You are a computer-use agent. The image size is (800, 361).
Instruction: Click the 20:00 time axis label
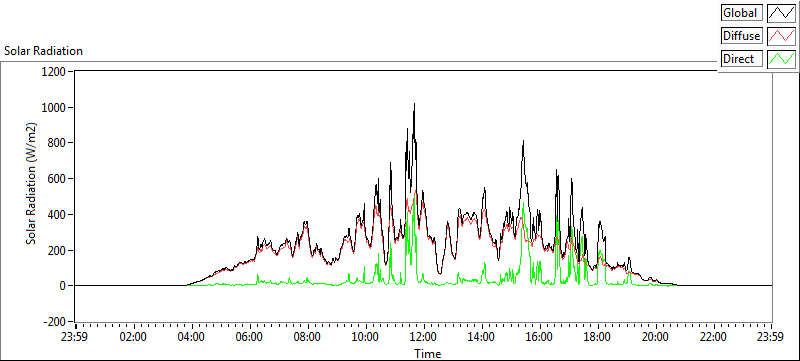(655, 337)
